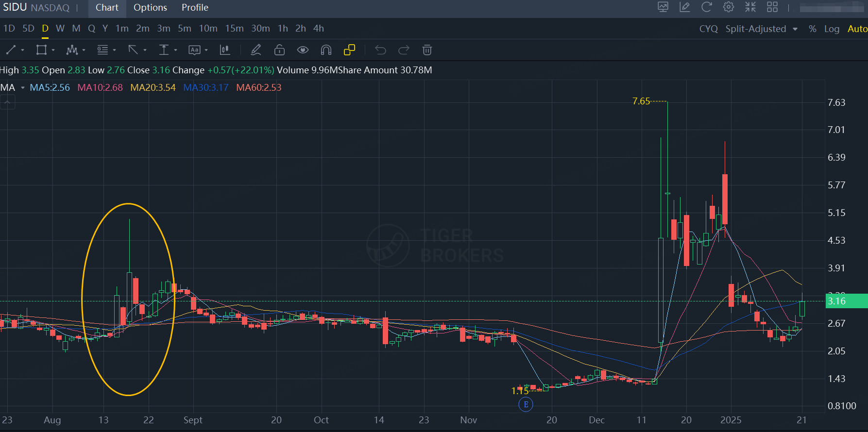Select the trend line drawing tool
This screenshot has height=432, width=868.
[11, 50]
